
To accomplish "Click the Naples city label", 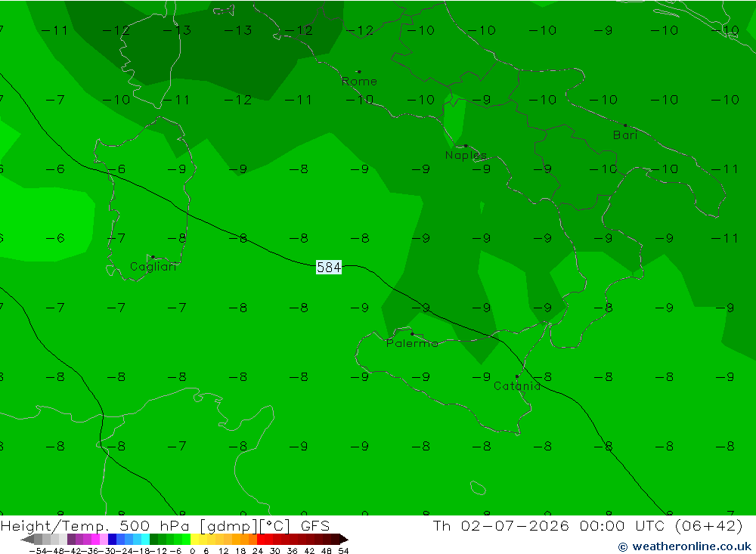I will point(466,155).
